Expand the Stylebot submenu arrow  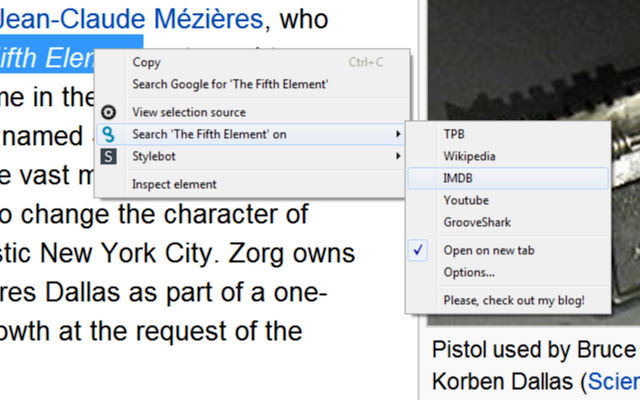(398, 156)
